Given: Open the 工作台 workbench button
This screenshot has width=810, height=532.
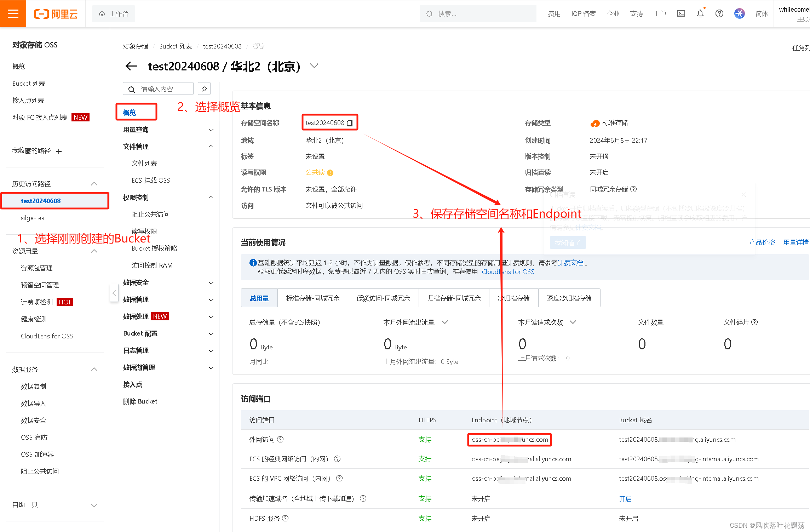Looking at the screenshot, I should (x=114, y=14).
